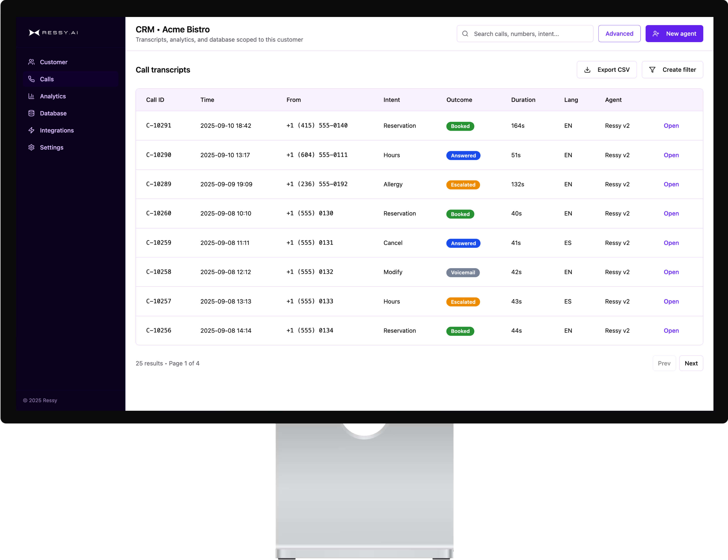Click the search magnifier icon

[x=465, y=34]
